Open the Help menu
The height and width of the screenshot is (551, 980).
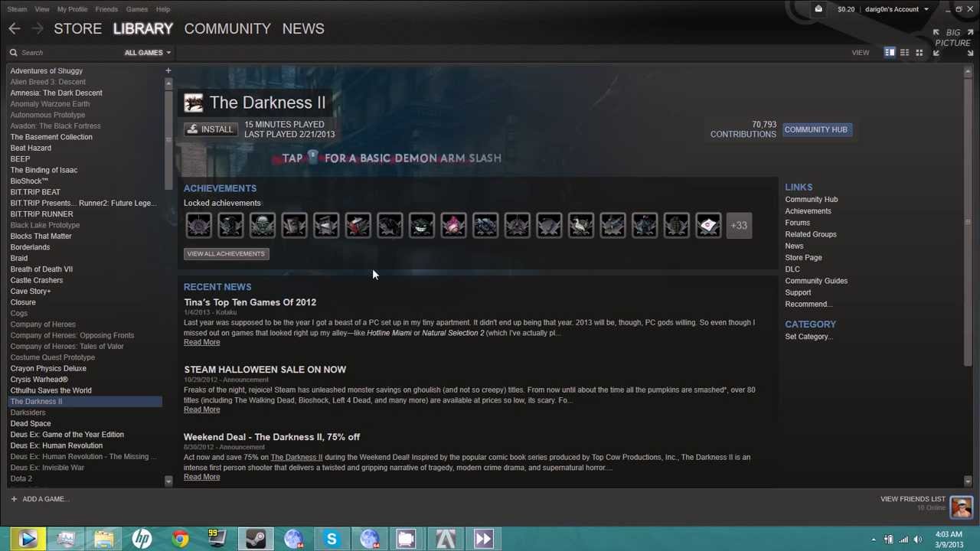(163, 9)
